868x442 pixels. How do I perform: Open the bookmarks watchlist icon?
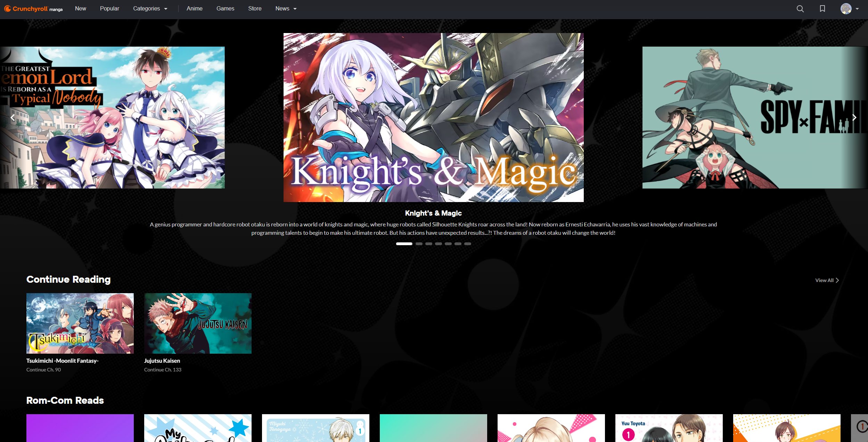click(822, 9)
